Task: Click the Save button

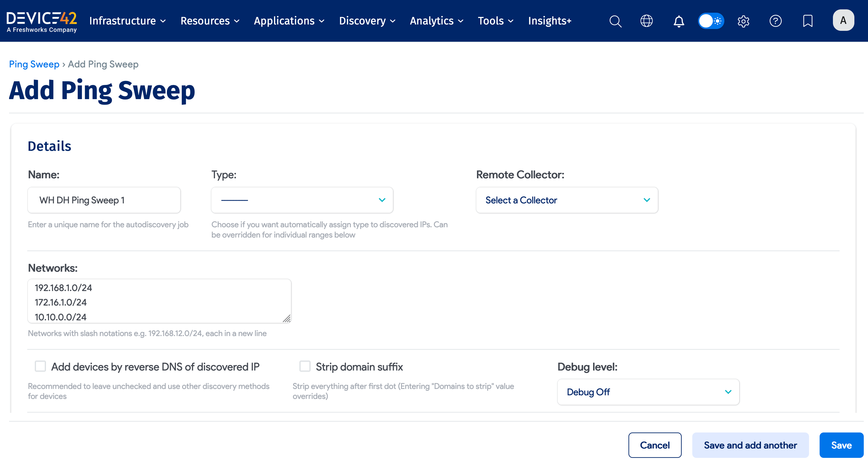Action: coord(841,445)
